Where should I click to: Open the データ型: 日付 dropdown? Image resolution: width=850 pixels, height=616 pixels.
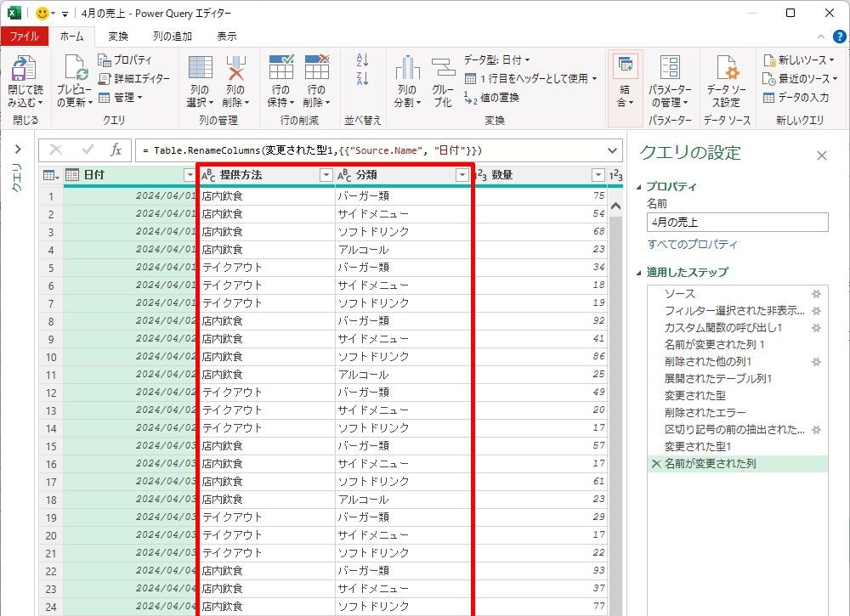coord(497,60)
